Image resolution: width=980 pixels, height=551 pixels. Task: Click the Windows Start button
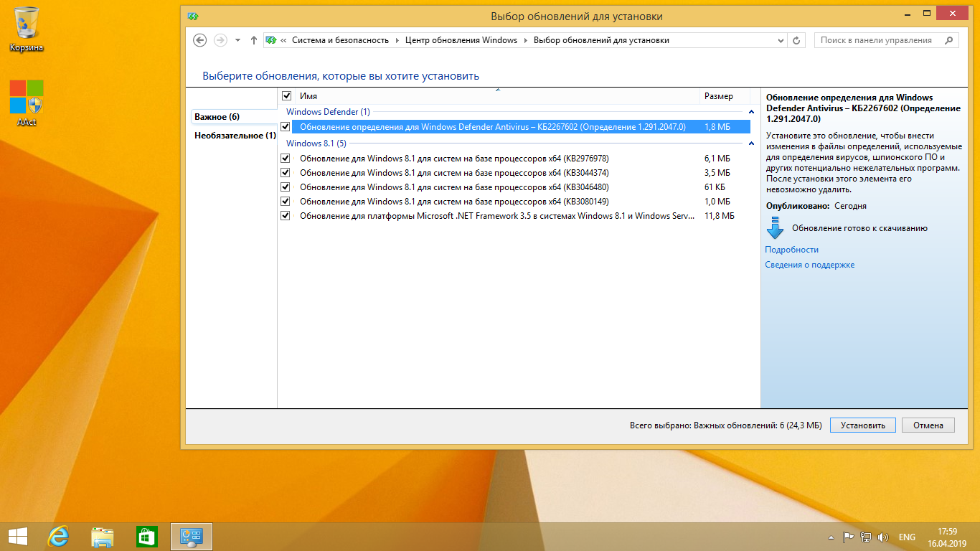coord(17,536)
